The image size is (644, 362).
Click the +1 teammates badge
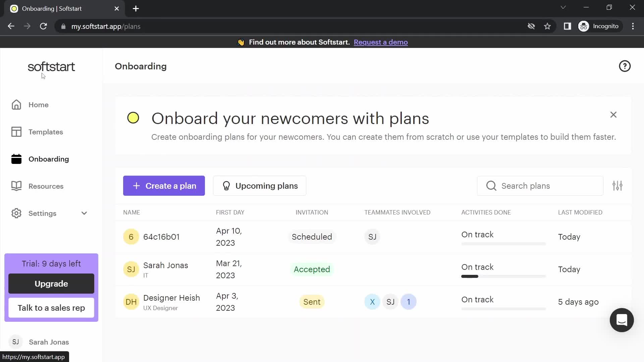(409, 302)
